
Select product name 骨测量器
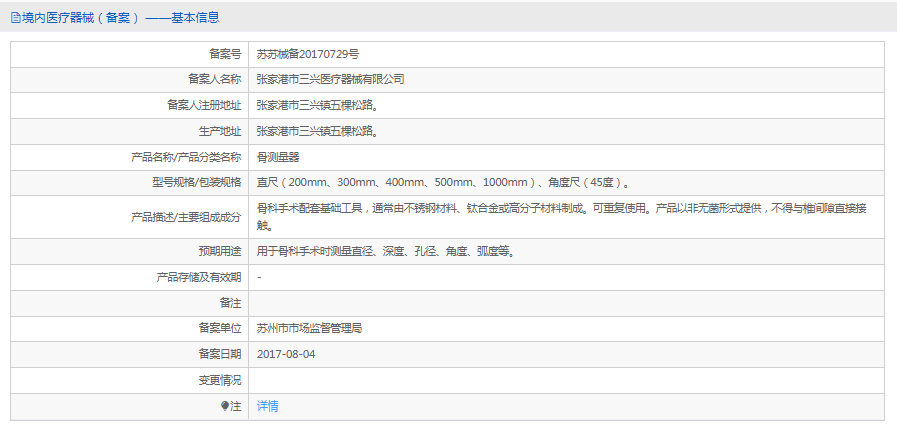(279, 157)
